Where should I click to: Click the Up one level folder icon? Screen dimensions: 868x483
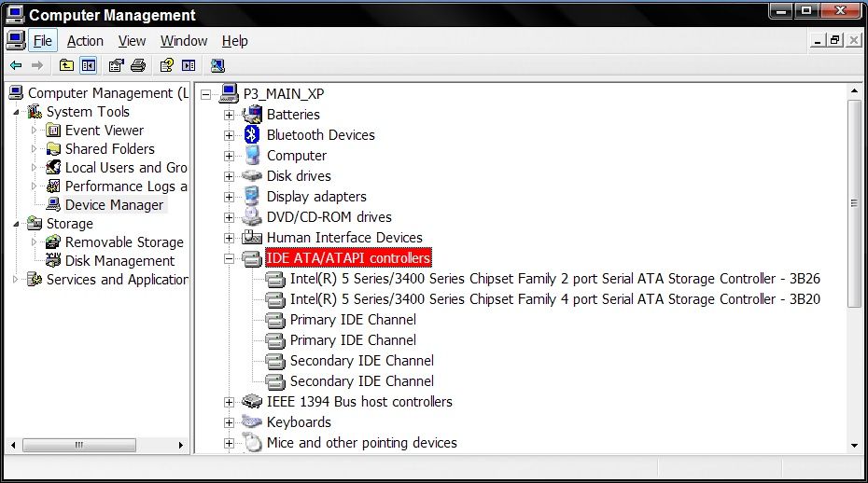pyautogui.click(x=66, y=66)
